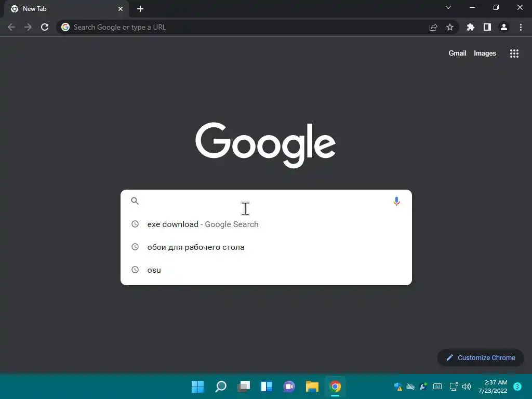
Task: Toggle the side panel icon
Action: [487, 27]
